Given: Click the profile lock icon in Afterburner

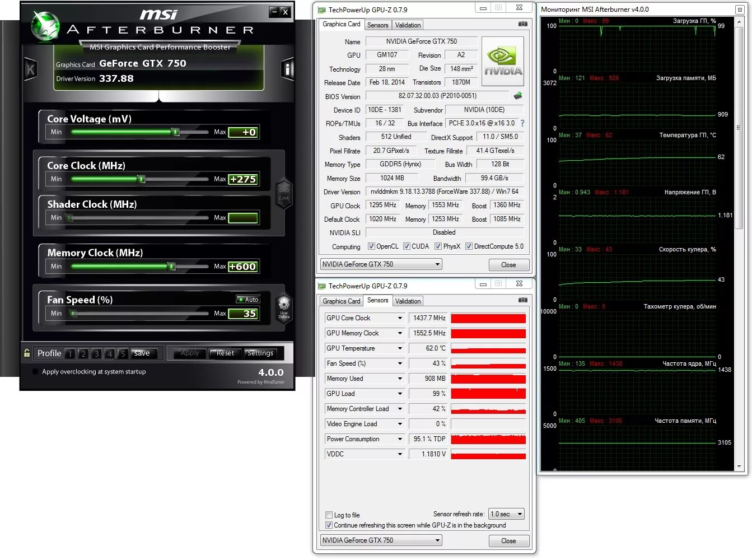Looking at the screenshot, I should (x=26, y=353).
